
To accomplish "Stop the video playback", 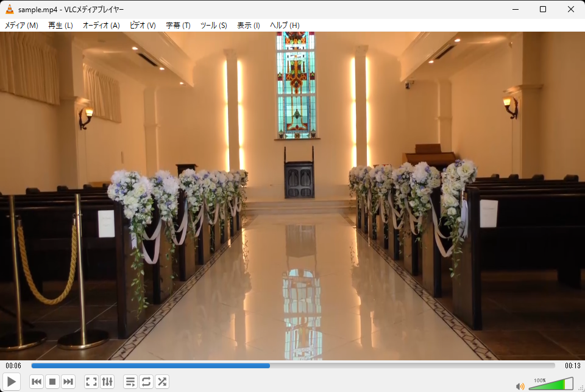I will click(52, 382).
